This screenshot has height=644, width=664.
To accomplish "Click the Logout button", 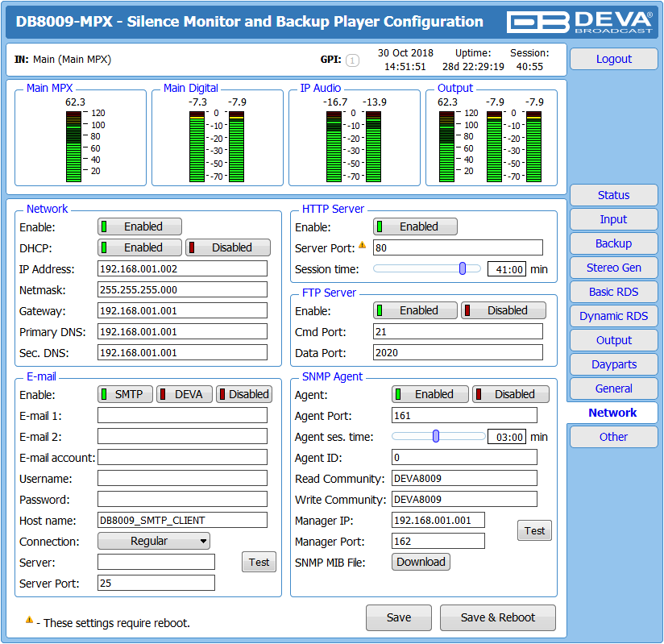I will (x=613, y=59).
